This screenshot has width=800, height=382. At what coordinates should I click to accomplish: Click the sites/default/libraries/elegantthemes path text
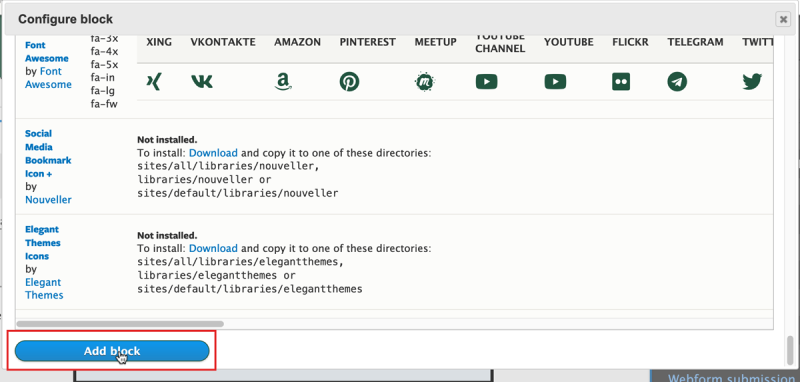250,289
